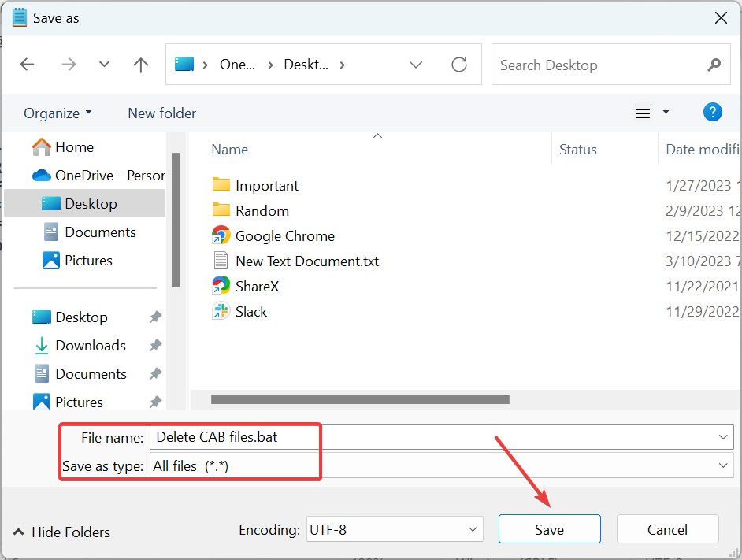
Task: Click New folder in toolbar
Action: pyautogui.click(x=161, y=113)
